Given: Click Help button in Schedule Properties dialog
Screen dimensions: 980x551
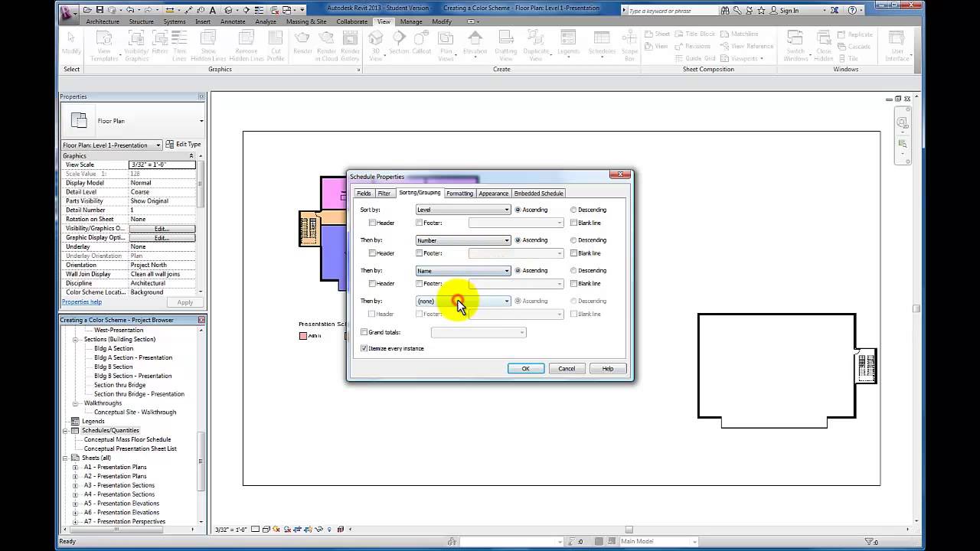Looking at the screenshot, I should pyautogui.click(x=608, y=369).
